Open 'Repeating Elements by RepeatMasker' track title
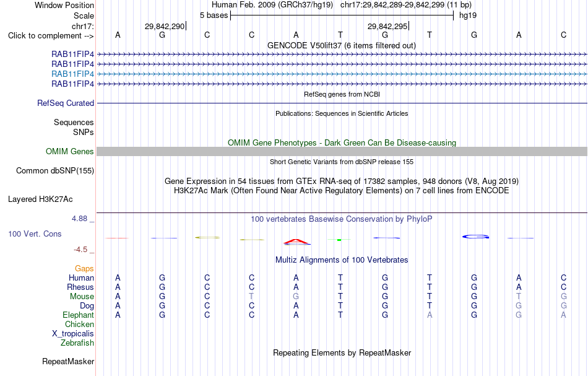588x376 pixels. 342,352
